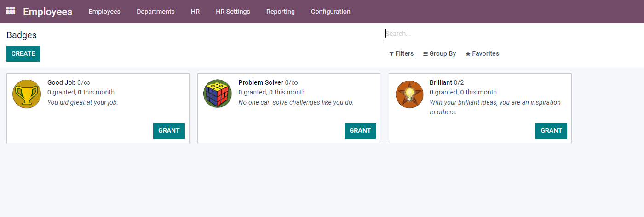Grant the Good Job badge
The height and width of the screenshot is (217, 644).
point(169,130)
